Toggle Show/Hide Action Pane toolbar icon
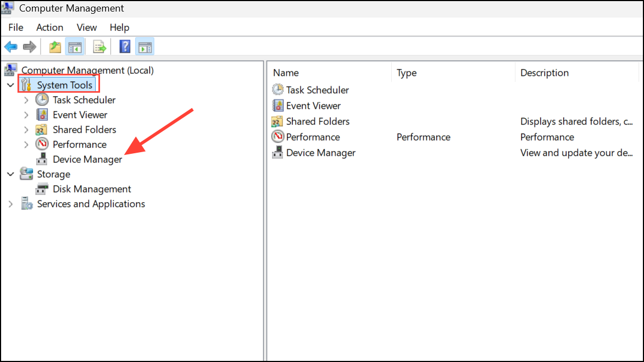Screen dimensions: 644x362 pyautogui.click(x=145, y=47)
